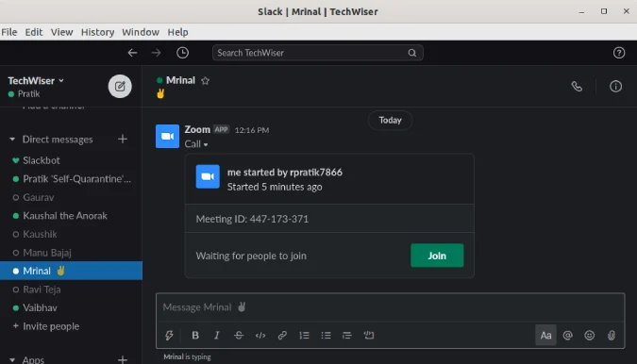The image size is (637, 364).
Task: Open the View menu
Action: point(61,32)
